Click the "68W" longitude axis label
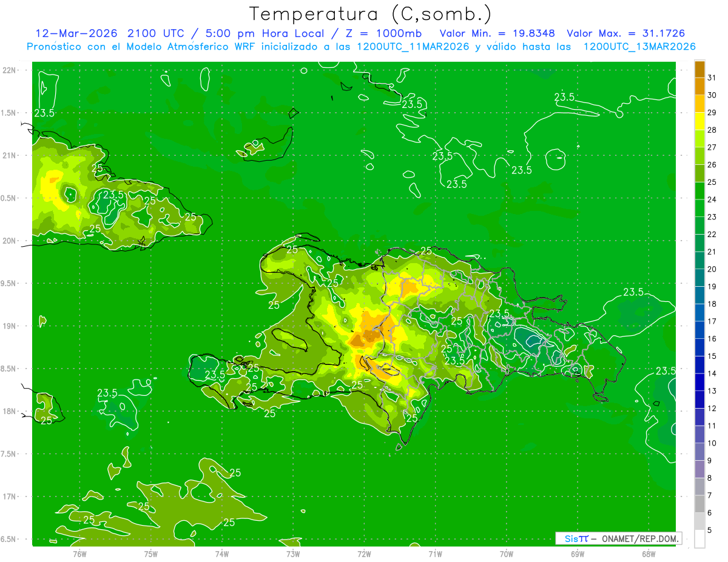 (x=648, y=554)
